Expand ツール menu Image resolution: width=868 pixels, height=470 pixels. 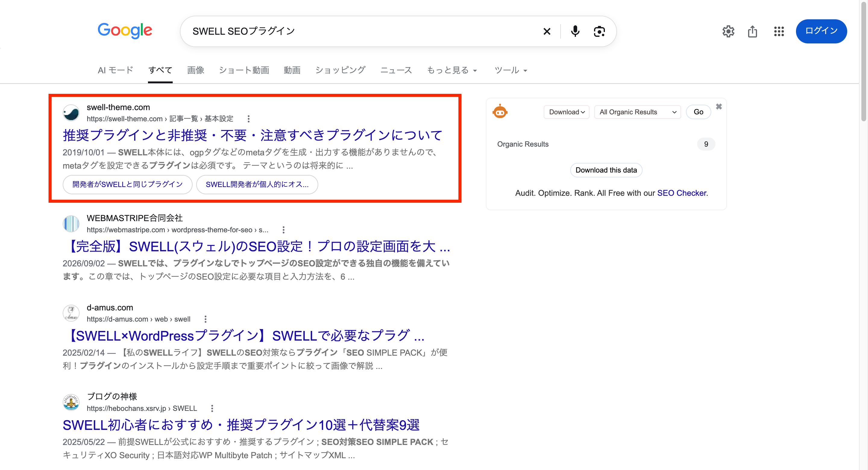tap(511, 70)
